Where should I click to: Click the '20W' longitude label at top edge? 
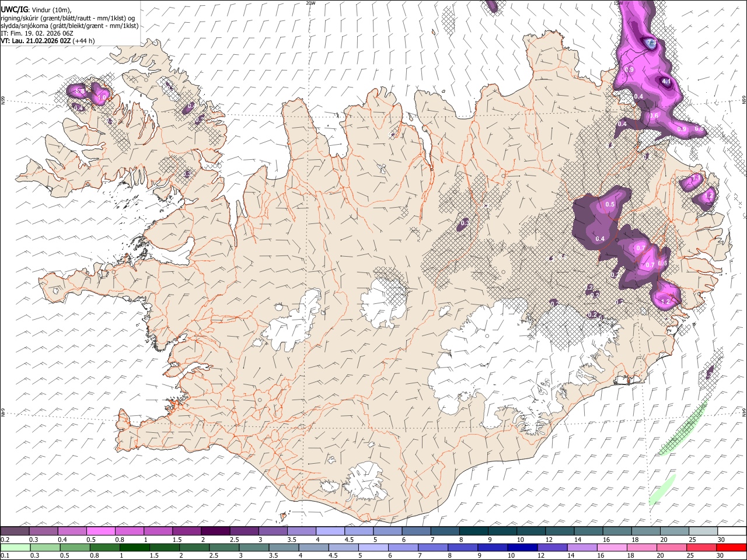click(310, 3)
